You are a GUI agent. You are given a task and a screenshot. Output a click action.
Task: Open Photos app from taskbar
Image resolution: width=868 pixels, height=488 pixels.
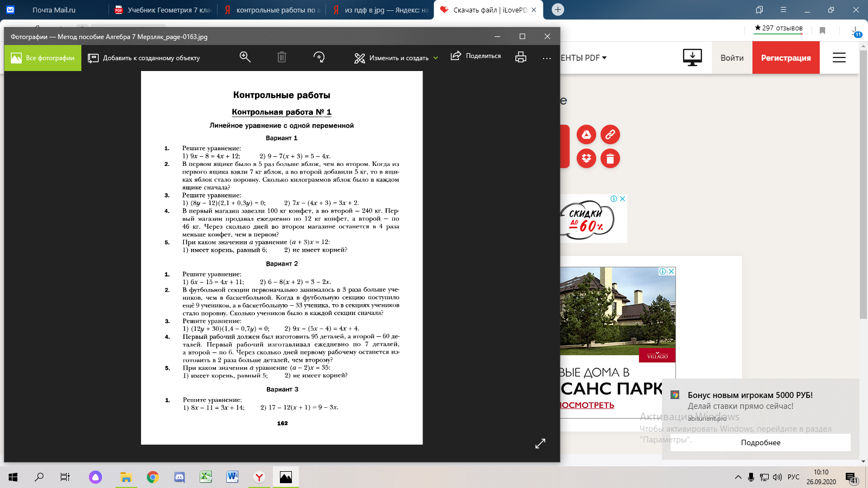point(286,477)
